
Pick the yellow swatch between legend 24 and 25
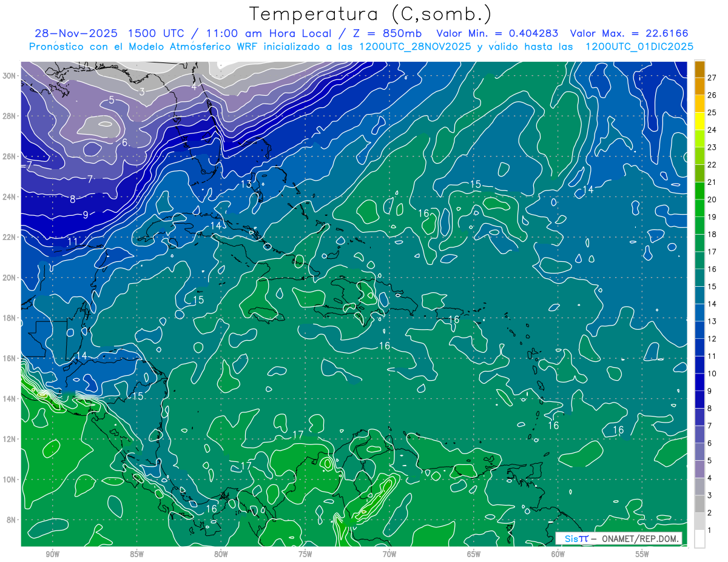(699, 121)
